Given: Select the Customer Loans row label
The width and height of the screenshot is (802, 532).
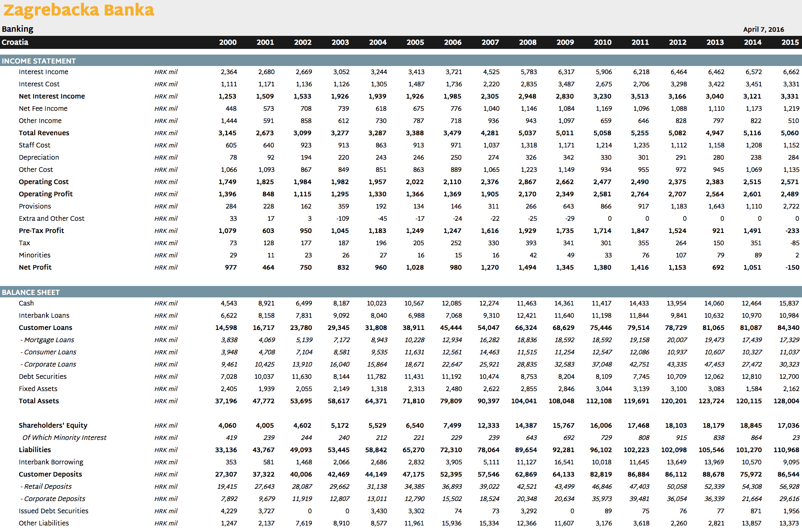Looking at the screenshot, I should click(x=46, y=328).
